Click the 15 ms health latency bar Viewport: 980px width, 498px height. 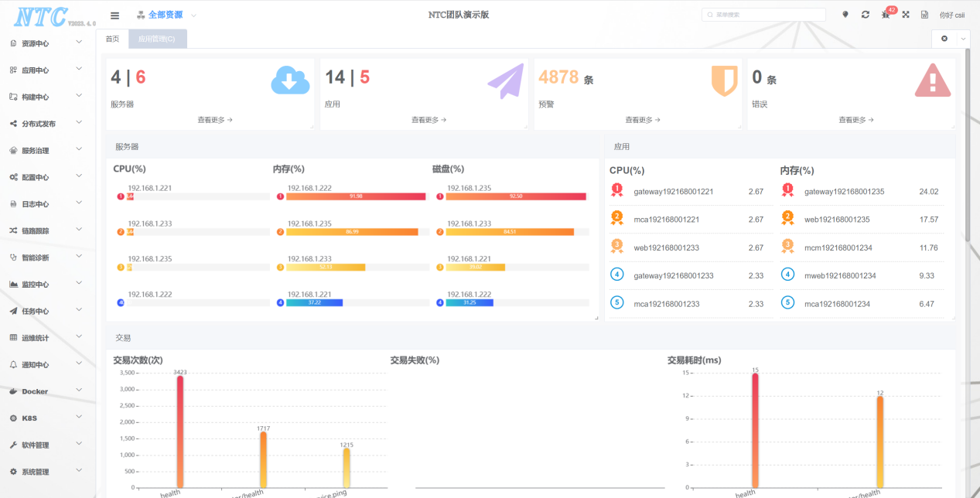[756, 431]
